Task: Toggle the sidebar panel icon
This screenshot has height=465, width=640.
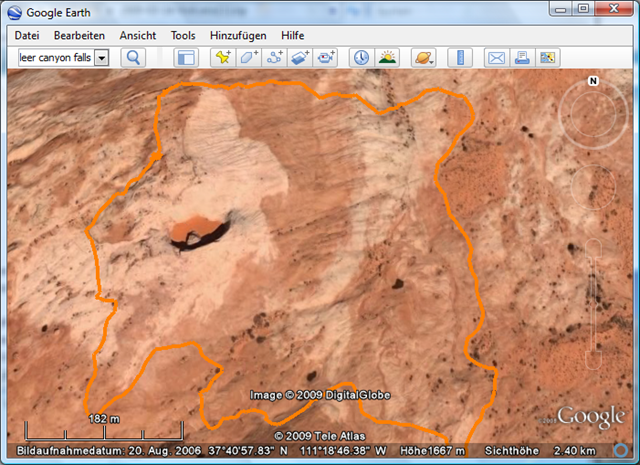Action: coord(186,58)
